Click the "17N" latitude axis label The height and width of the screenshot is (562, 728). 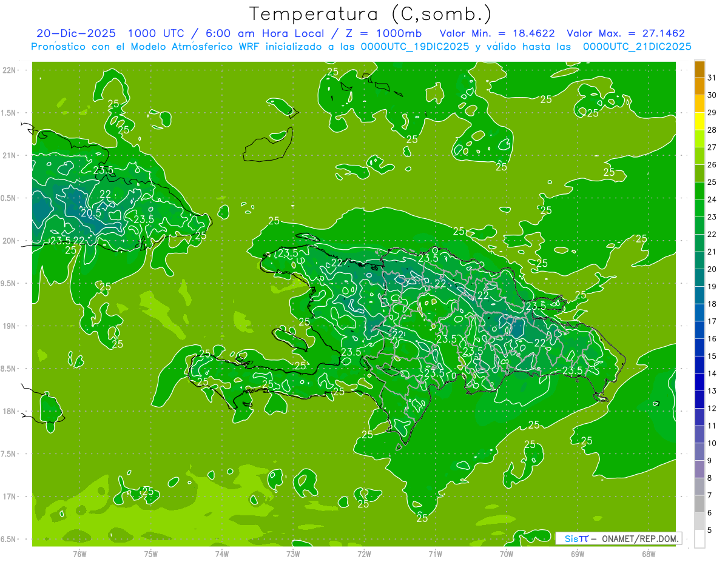(10, 497)
